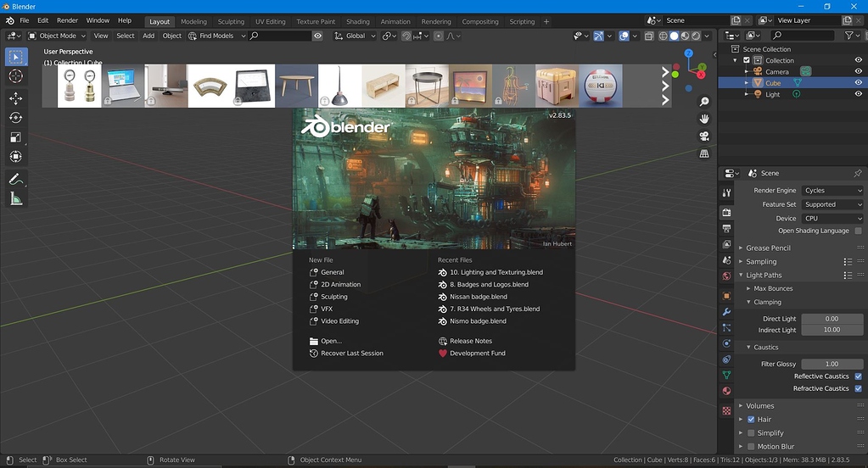
Task: Expand the Grease Pencil panel
Action: pos(768,248)
